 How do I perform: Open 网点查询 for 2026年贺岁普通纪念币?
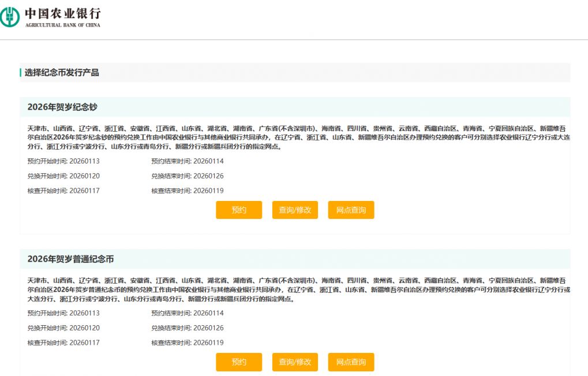point(351,362)
